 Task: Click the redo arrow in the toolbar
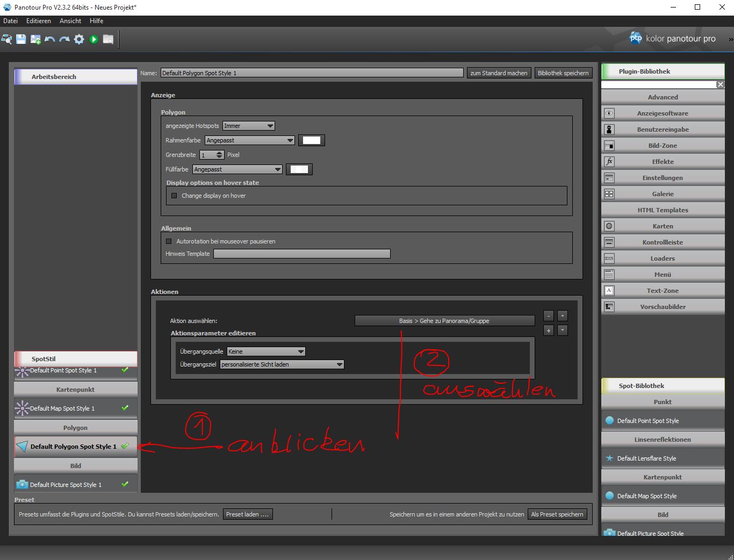pos(64,39)
